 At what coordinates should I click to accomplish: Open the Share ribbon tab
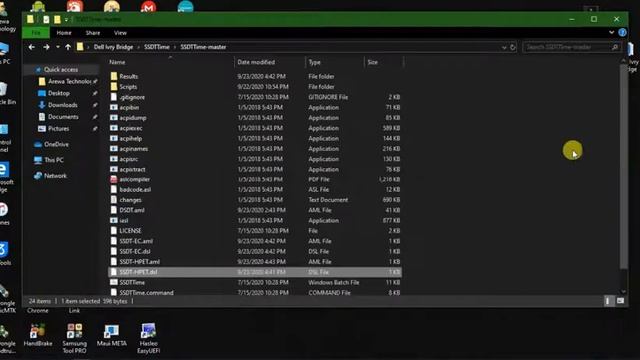click(93, 33)
